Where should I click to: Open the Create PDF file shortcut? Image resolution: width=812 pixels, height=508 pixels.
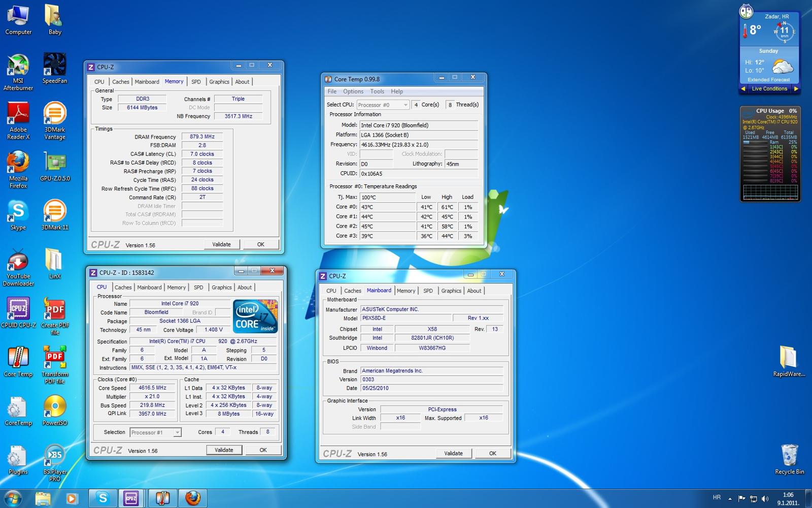point(55,316)
